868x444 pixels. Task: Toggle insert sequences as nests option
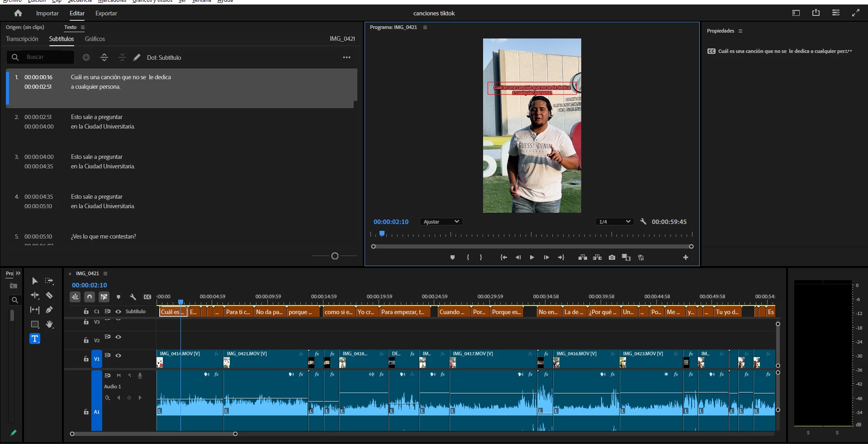75,297
